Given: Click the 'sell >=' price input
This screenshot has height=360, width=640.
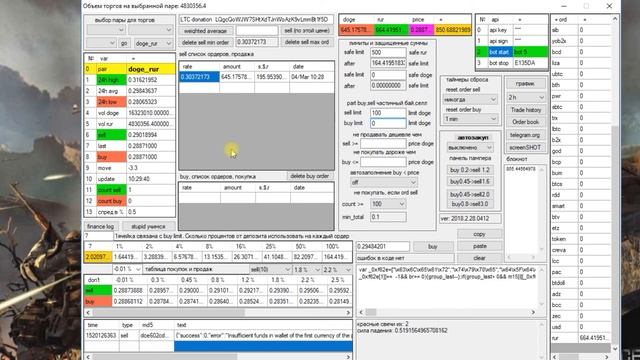Looking at the screenshot, I should 383,143.
